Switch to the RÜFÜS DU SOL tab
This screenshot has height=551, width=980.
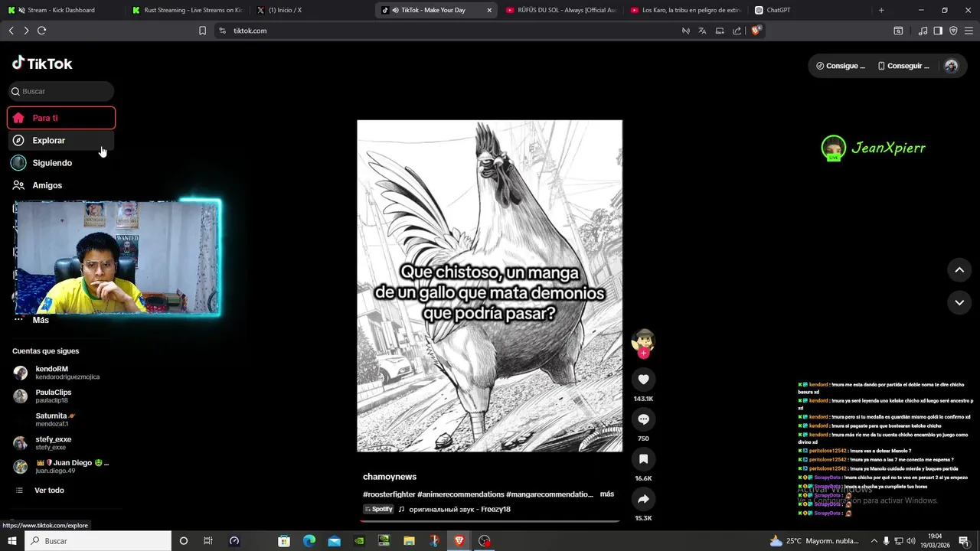(561, 10)
